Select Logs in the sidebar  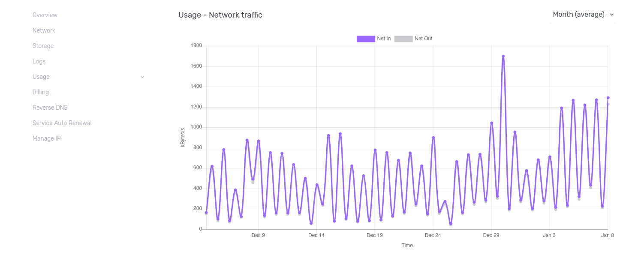(39, 61)
